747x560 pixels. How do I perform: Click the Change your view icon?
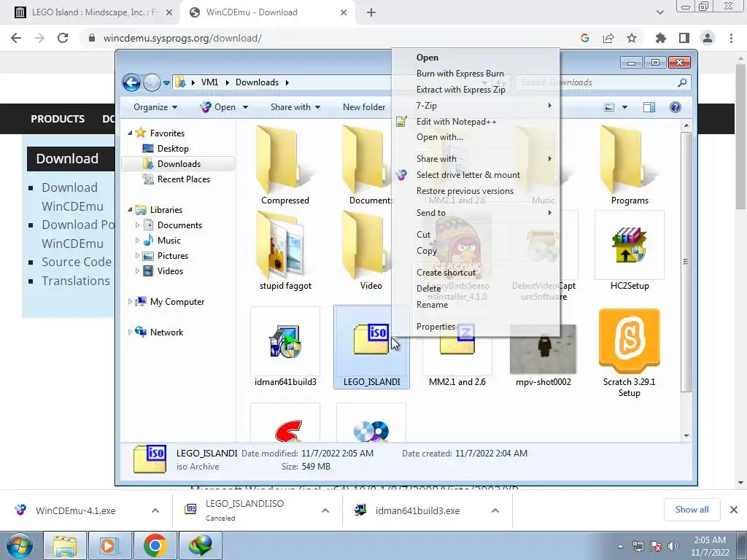(609, 107)
